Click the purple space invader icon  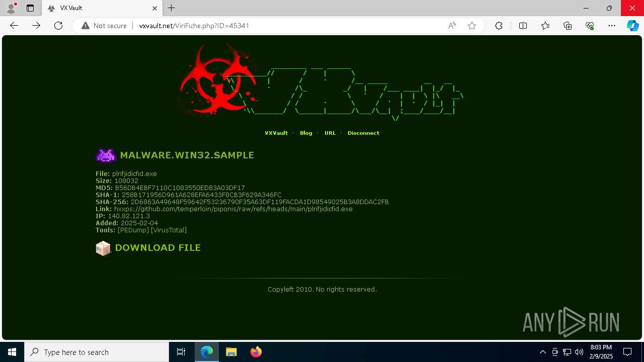pos(106,155)
